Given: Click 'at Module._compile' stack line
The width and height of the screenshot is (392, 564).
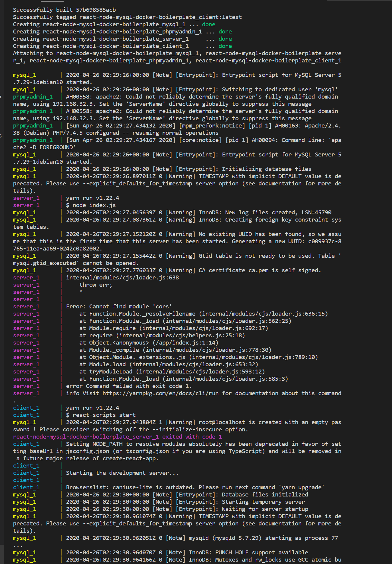Looking at the screenshot, I should pos(175,350).
